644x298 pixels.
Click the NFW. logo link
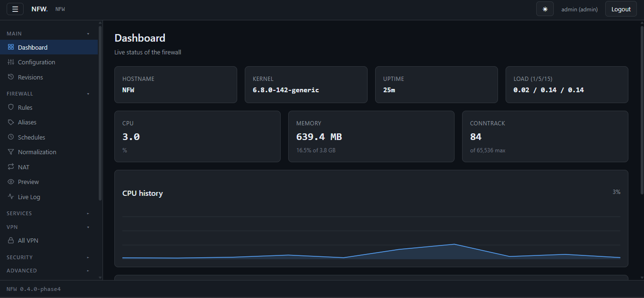pos(40,9)
